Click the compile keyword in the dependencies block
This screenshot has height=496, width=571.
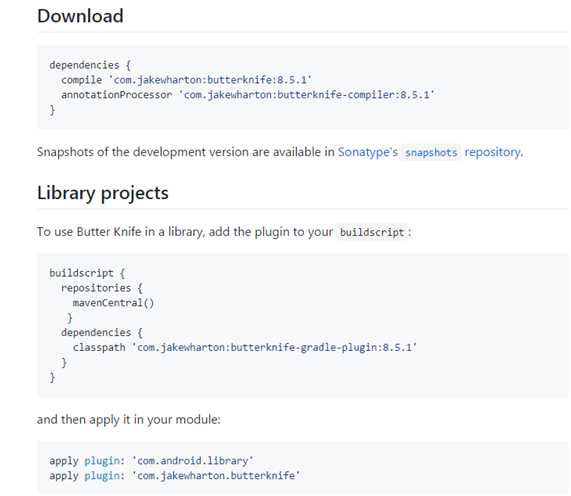point(82,80)
